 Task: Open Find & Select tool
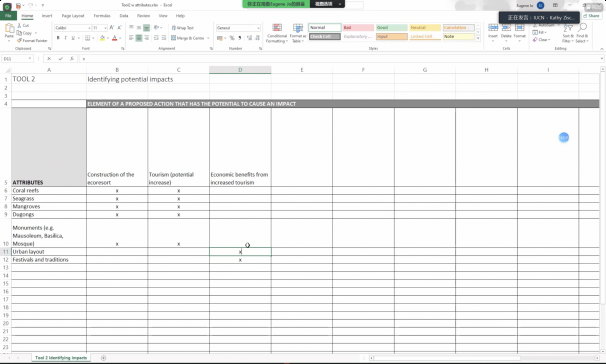(x=582, y=33)
